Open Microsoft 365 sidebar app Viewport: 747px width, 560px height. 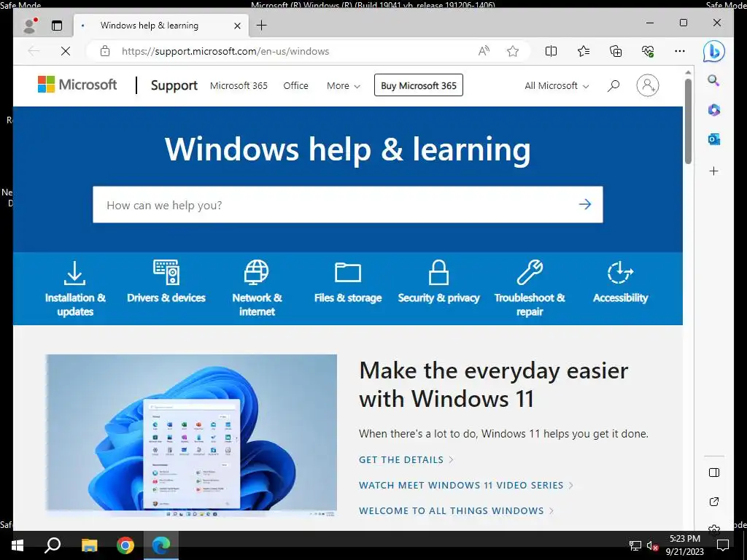[x=713, y=110]
